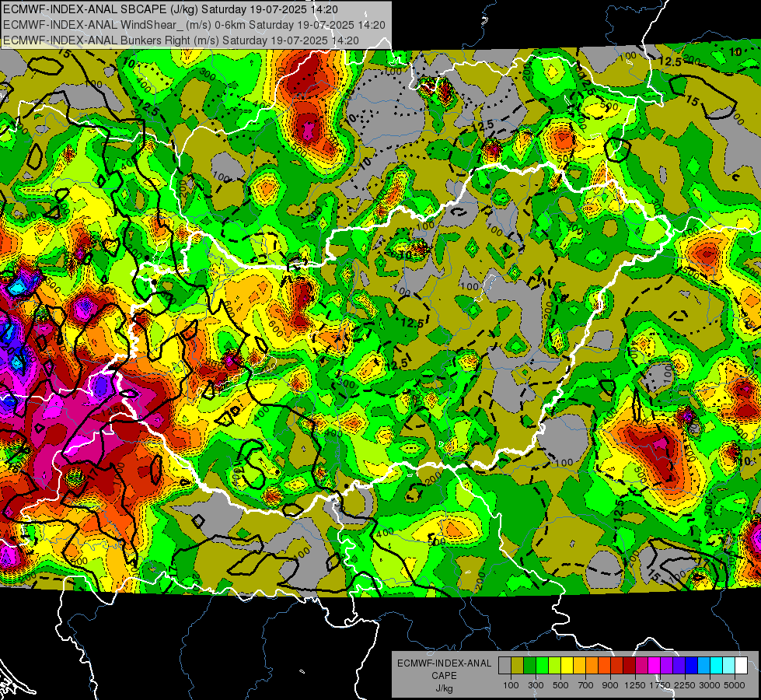Screen dimensions: 761x700
Task: Click the legend tick value 3000
Action: pyautogui.click(x=710, y=685)
